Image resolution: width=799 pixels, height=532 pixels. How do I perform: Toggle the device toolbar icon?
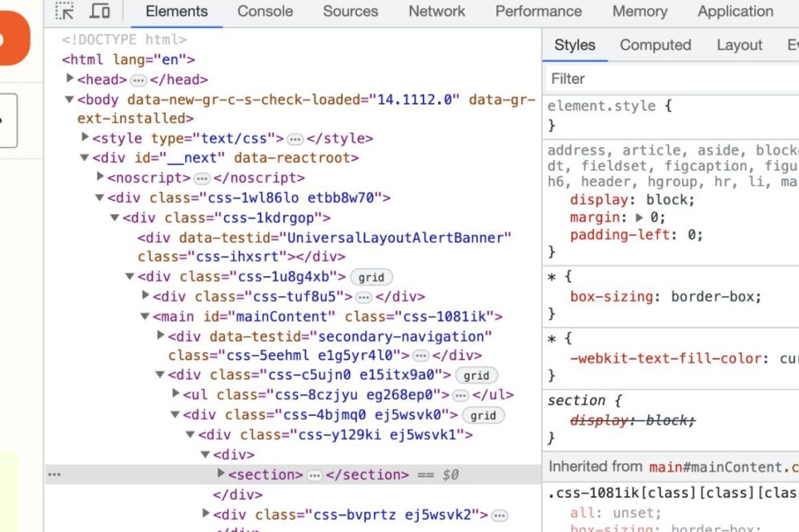(100, 11)
